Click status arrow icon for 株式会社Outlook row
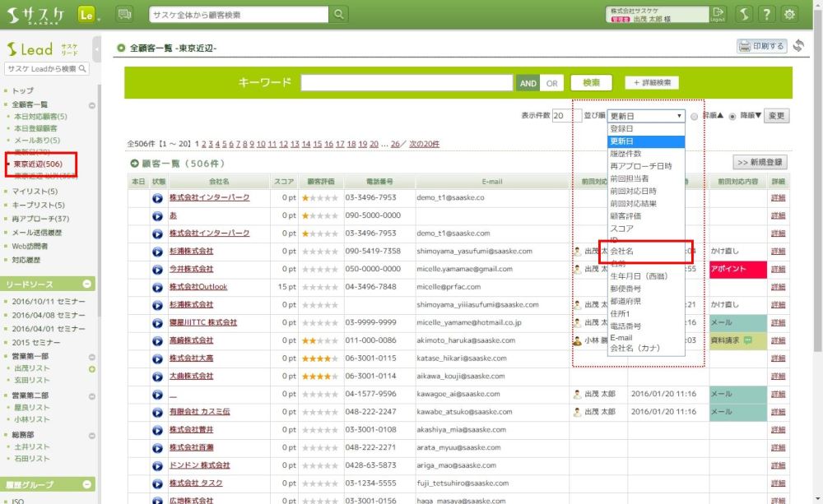Screen dimensions: 823x504 tap(157, 288)
